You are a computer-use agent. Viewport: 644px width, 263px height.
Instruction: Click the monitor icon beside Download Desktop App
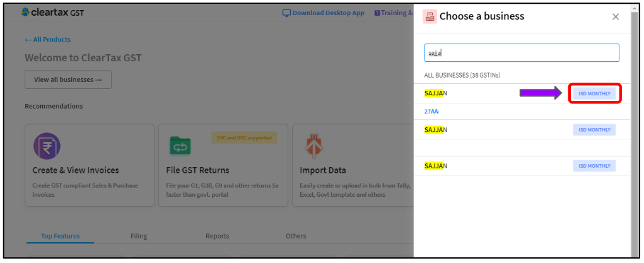(286, 13)
